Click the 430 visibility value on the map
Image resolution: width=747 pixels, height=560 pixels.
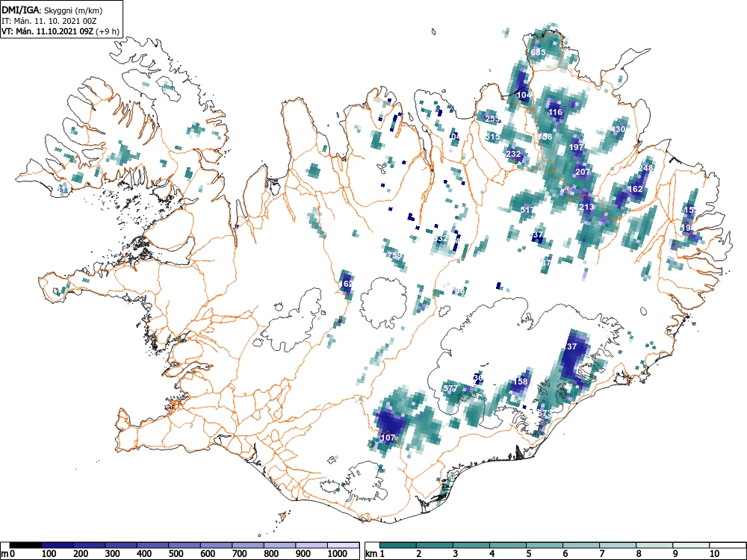(618, 129)
